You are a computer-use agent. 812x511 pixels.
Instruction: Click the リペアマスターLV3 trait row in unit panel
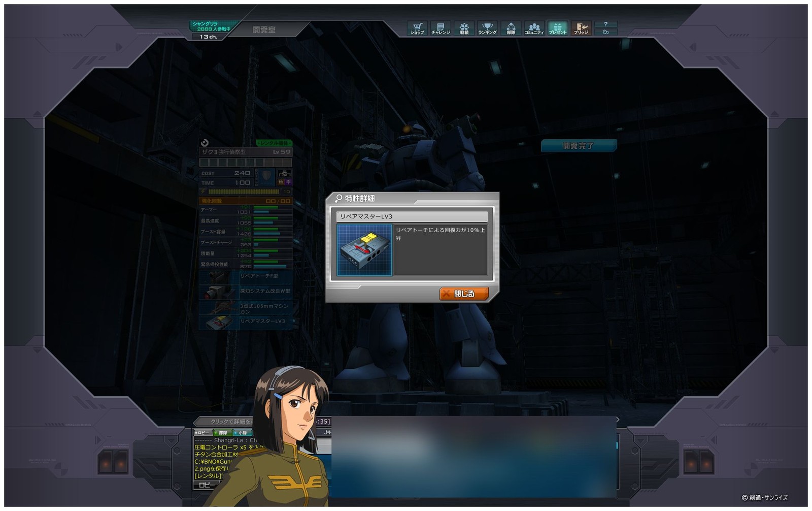(246, 322)
